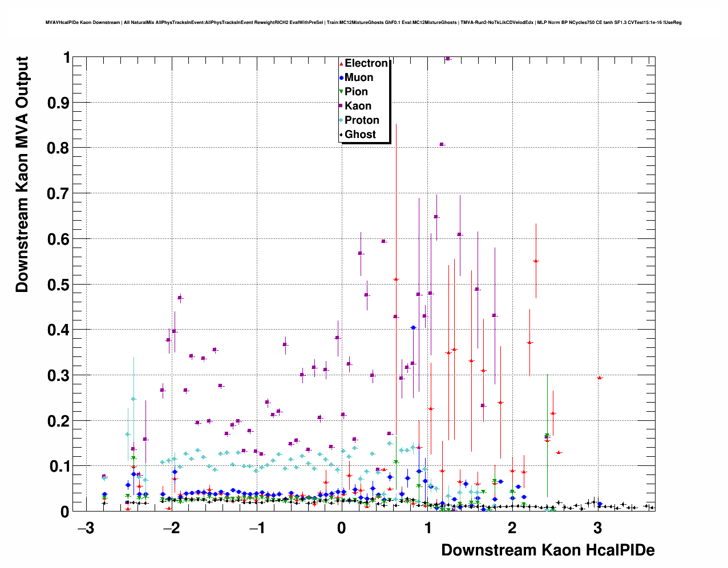Select the 'Kaon' legend label

[358, 106]
